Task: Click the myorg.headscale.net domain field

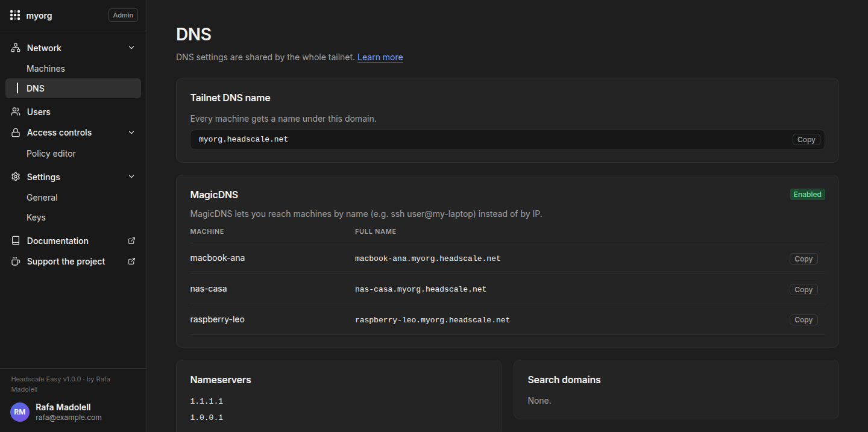Action: tap(508, 140)
